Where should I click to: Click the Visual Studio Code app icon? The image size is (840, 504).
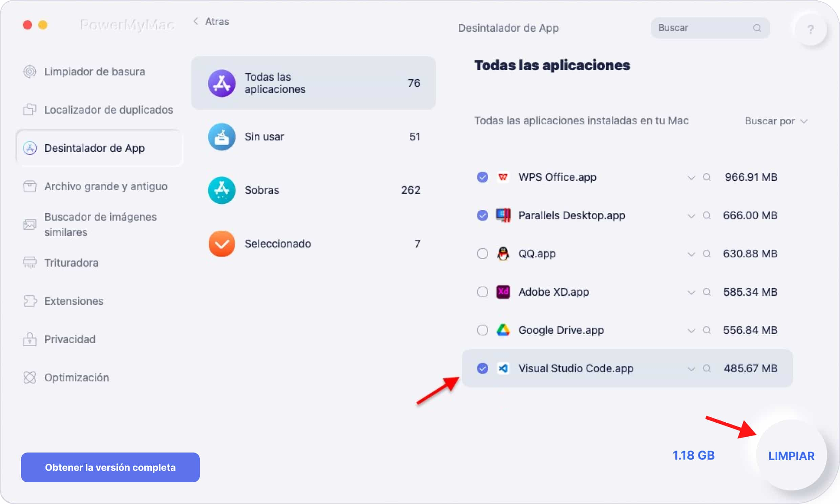pos(503,368)
